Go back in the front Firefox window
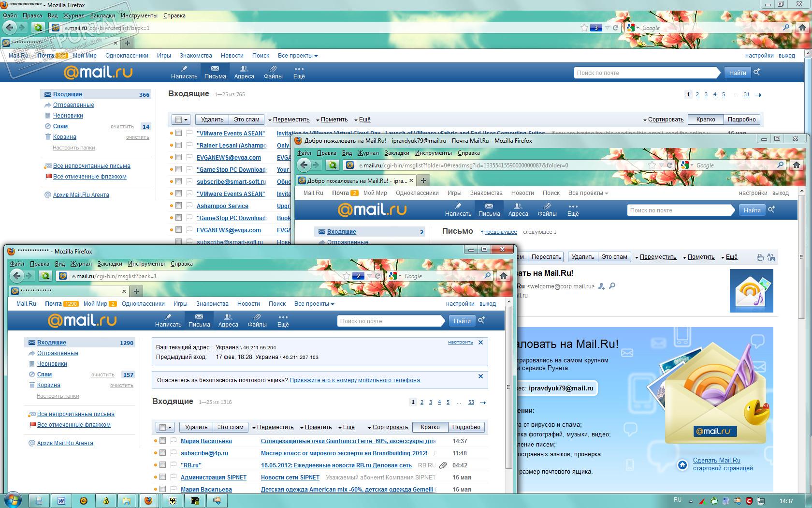The image size is (812, 508). 17,276
